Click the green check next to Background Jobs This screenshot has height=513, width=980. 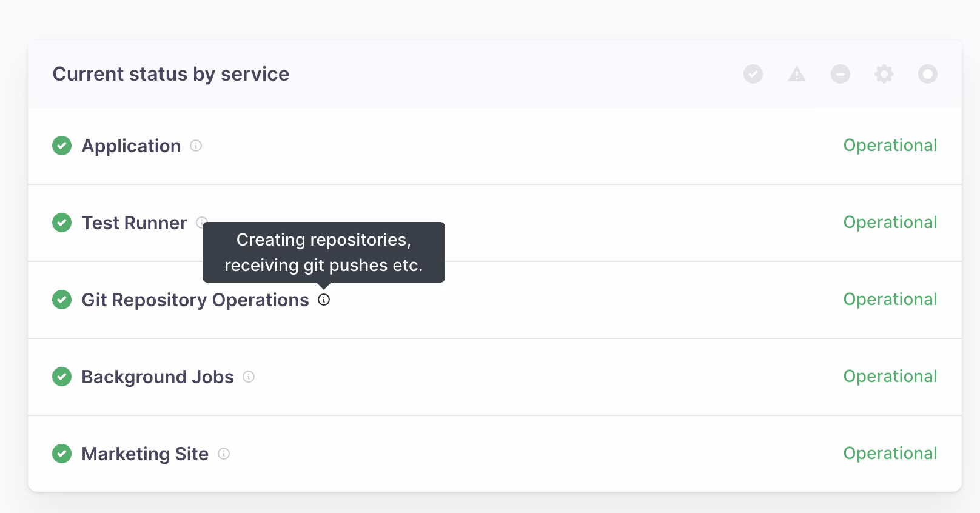pyautogui.click(x=62, y=377)
